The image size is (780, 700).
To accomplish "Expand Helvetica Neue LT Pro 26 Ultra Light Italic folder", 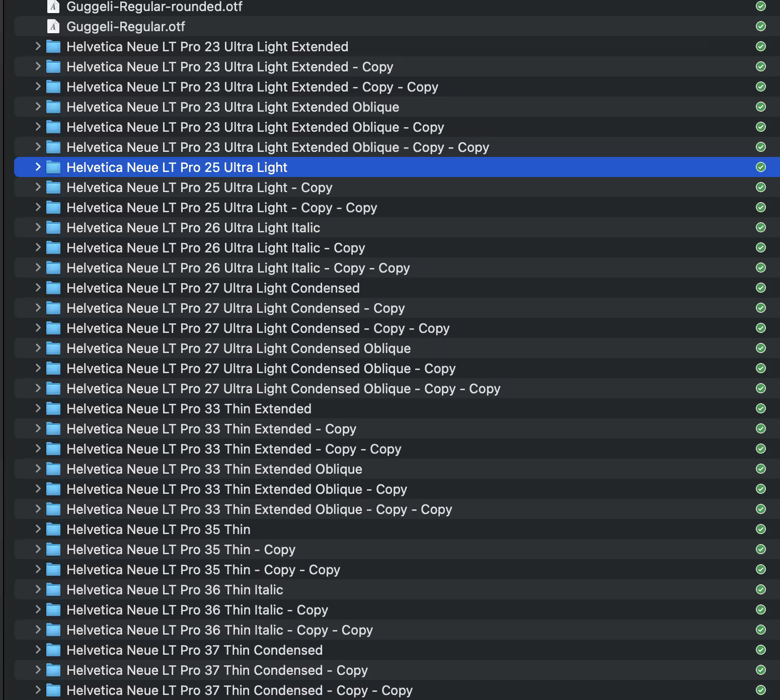I will pyautogui.click(x=38, y=227).
